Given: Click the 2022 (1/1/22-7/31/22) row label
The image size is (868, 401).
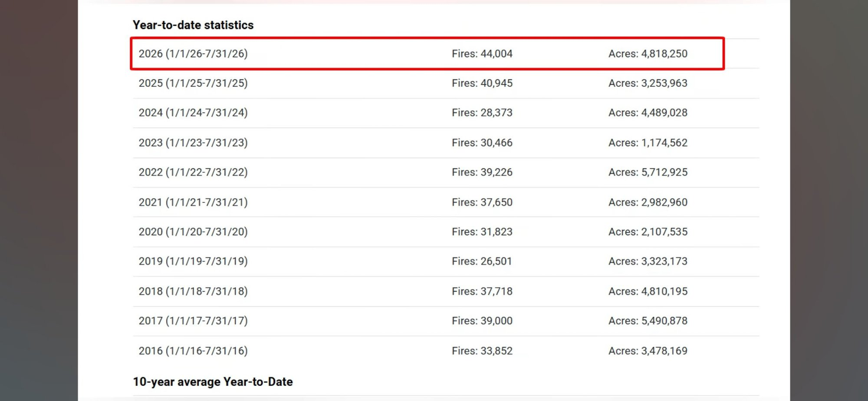Looking at the screenshot, I should click(x=193, y=172).
